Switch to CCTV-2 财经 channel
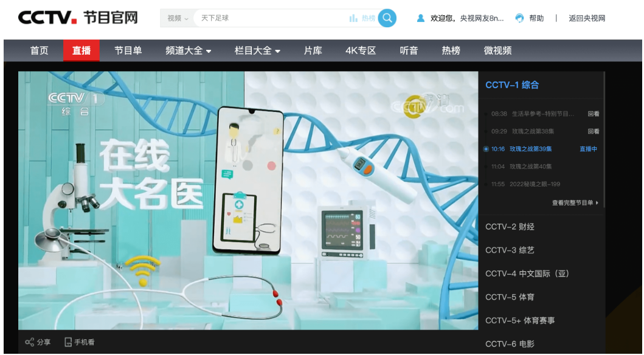644x355 pixels. pos(510,227)
